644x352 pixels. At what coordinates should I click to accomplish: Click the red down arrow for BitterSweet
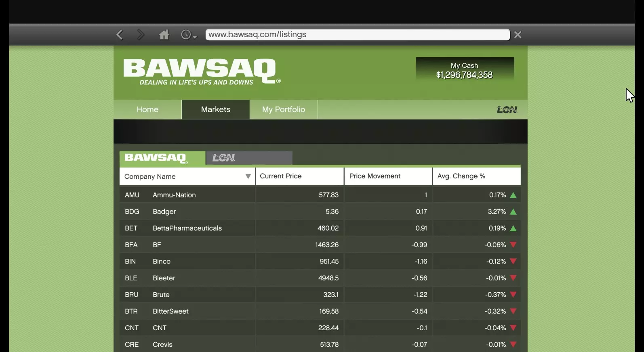(513, 311)
